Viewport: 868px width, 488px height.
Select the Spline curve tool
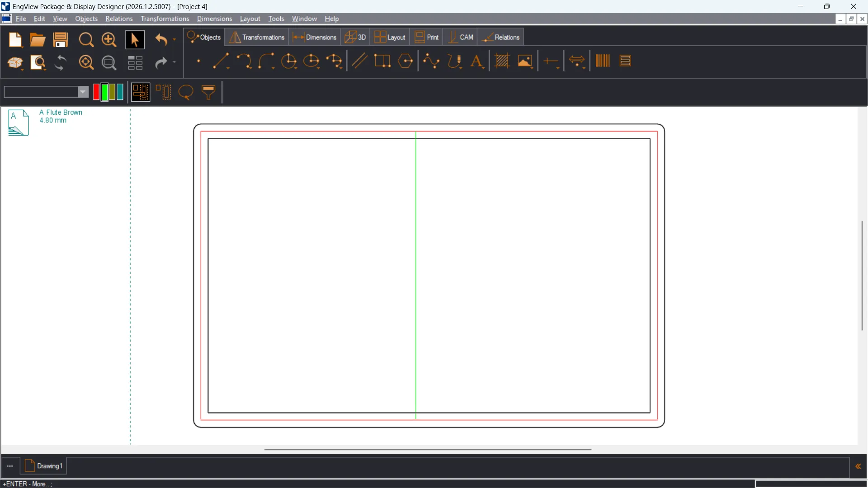tap(431, 61)
